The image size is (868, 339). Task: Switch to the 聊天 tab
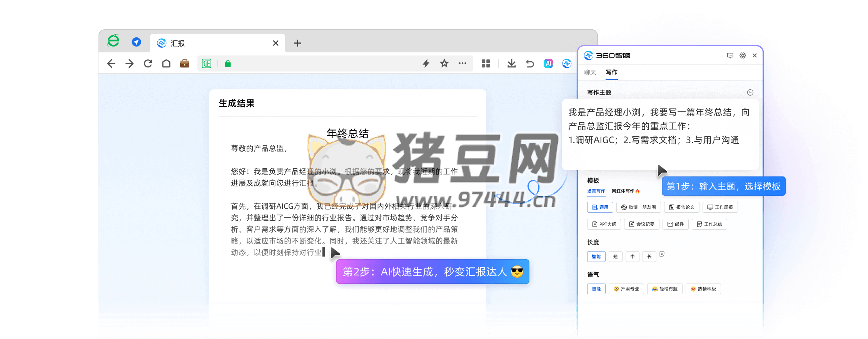point(590,72)
